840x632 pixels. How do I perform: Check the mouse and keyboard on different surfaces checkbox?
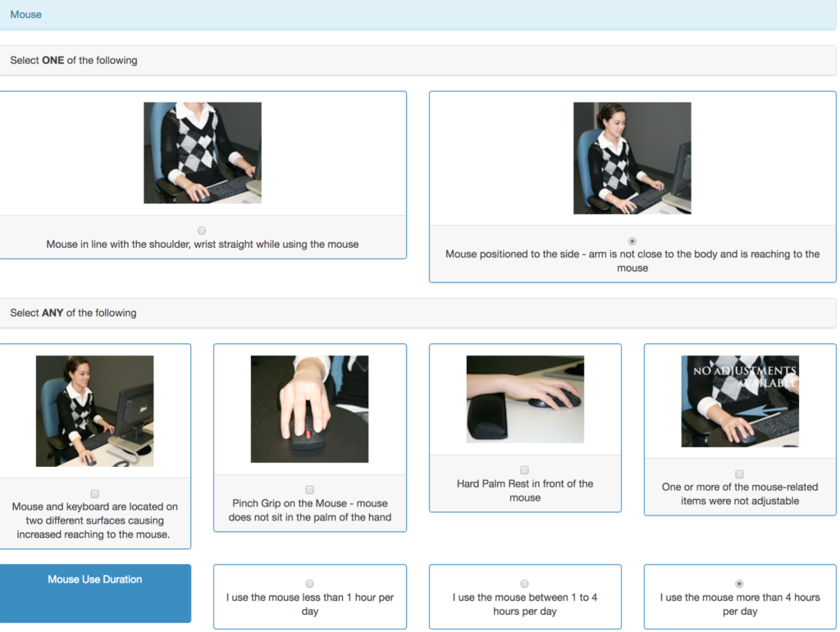click(95, 493)
